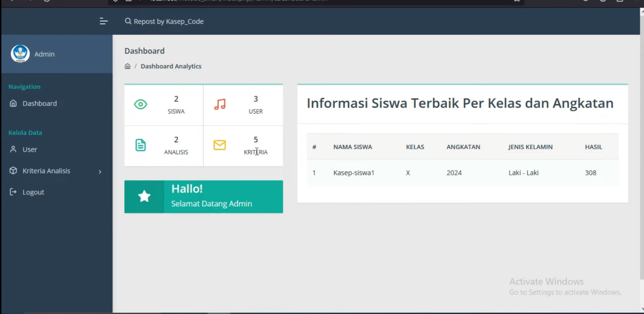The width and height of the screenshot is (644, 314).
Task: Click the KRITERIA count card label
Action: pyautogui.click(x=256, y=152)
